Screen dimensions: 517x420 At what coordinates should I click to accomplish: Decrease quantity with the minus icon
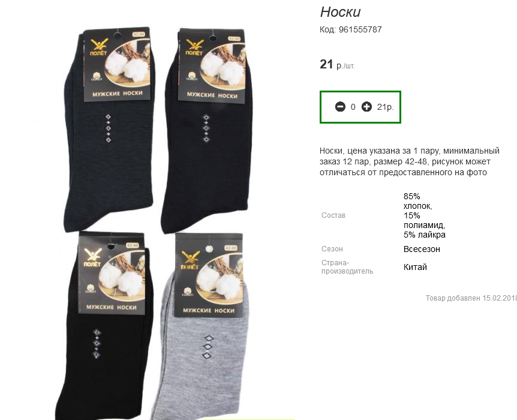coord(340,107)
